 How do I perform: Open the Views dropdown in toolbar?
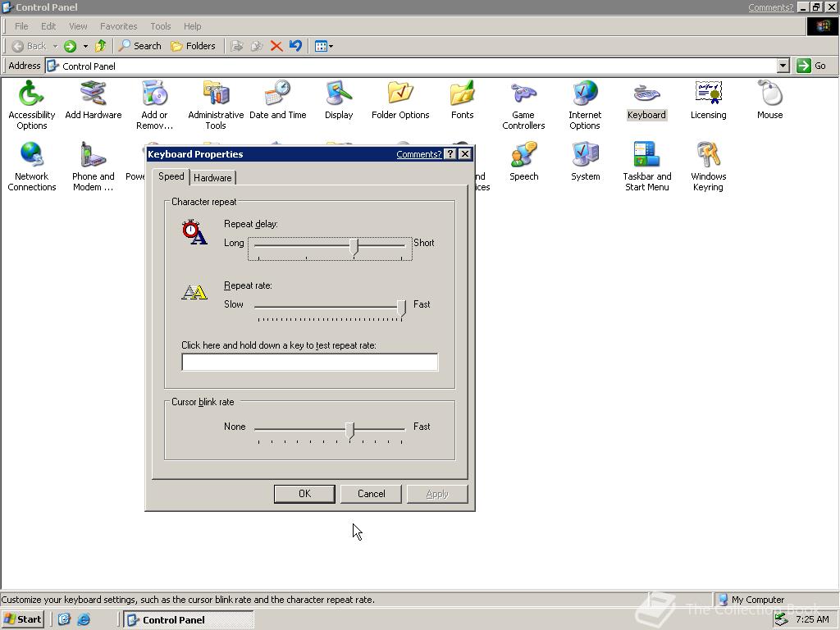point(324,46)
